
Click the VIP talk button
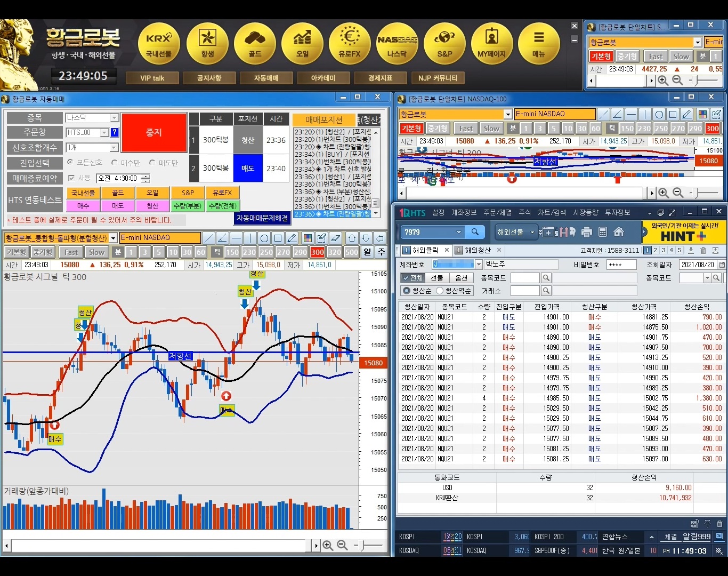click(x=152, y=78)
